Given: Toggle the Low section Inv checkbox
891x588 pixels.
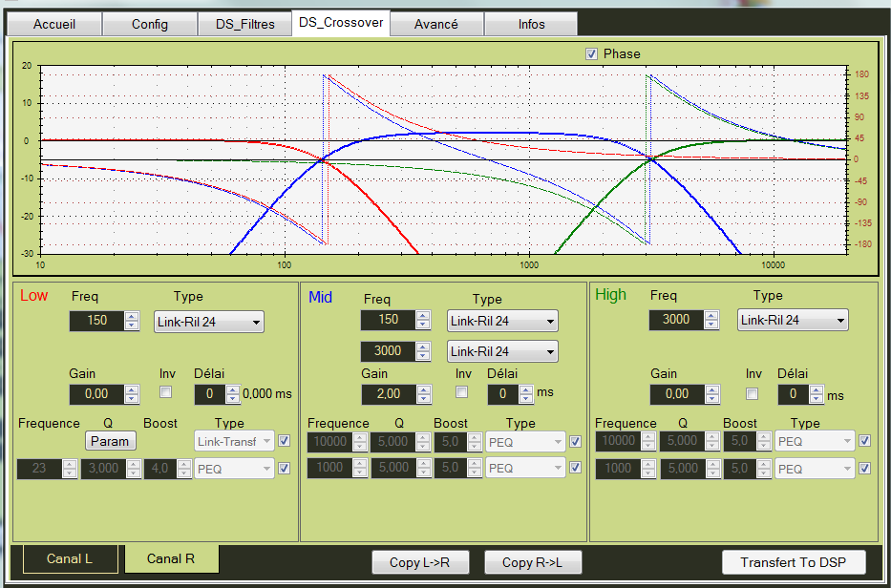Looking at the screenshot, I should pyautogui.click(x=166, y=392).
